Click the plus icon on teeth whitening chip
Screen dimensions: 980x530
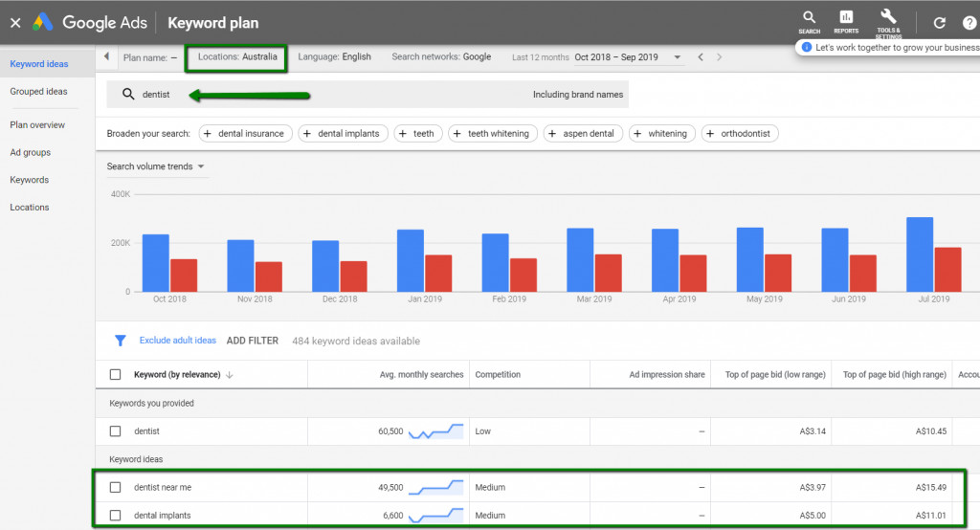click(457, 134)
